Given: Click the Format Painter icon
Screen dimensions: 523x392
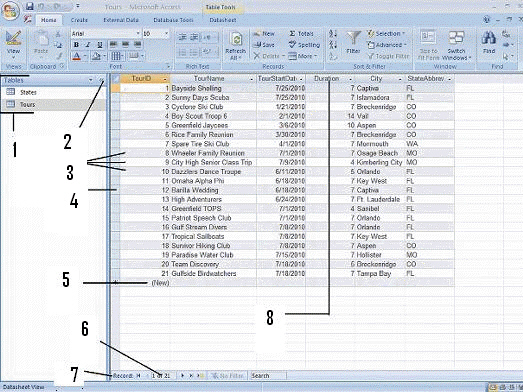Looking at the screenshot, I should click(x=59, y=56).
